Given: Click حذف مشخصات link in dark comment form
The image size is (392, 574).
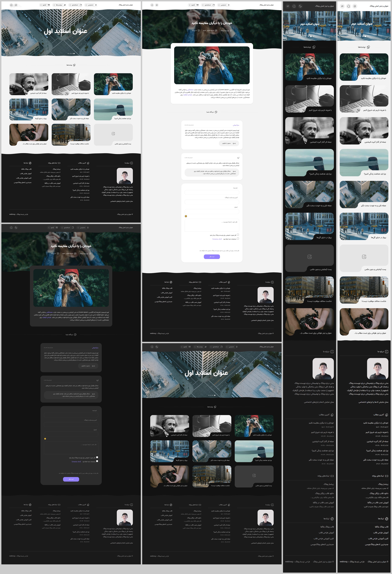Looking at the screenshot, I should [76, 461].
